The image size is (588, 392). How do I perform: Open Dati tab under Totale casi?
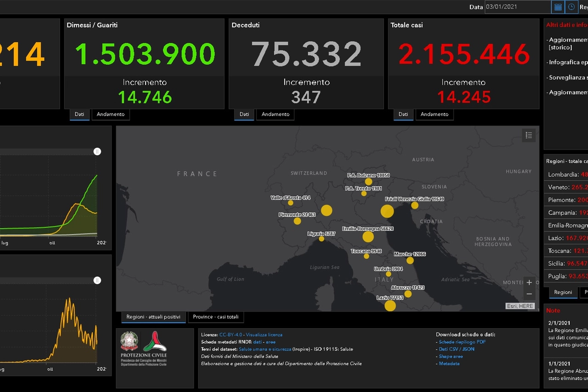coord(403,114)
